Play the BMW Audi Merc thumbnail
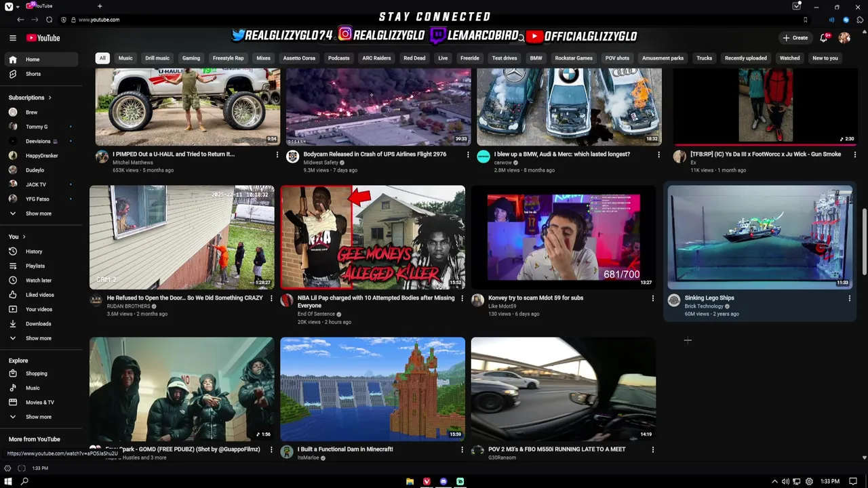868x488 pixels. coord(569,106)
